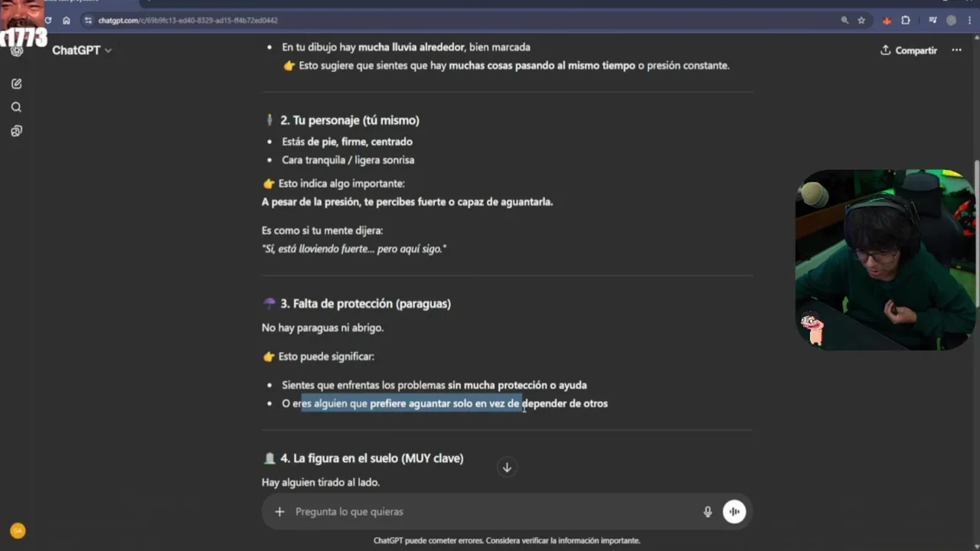Start a new chat from sidebar
The width and height of the screenshot is (980, 551).
(16, 83)
